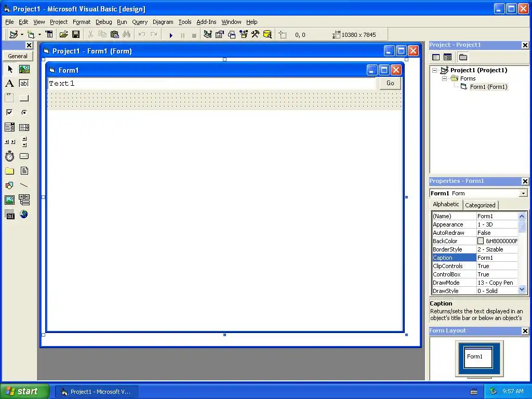Open the Project menu
Screen dimensions: 532x399
[59, 22]
